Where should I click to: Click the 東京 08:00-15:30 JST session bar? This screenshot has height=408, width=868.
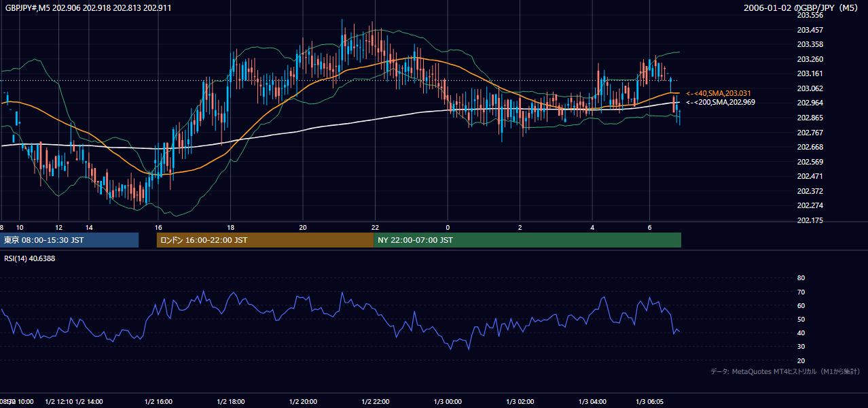click(69, 240)
